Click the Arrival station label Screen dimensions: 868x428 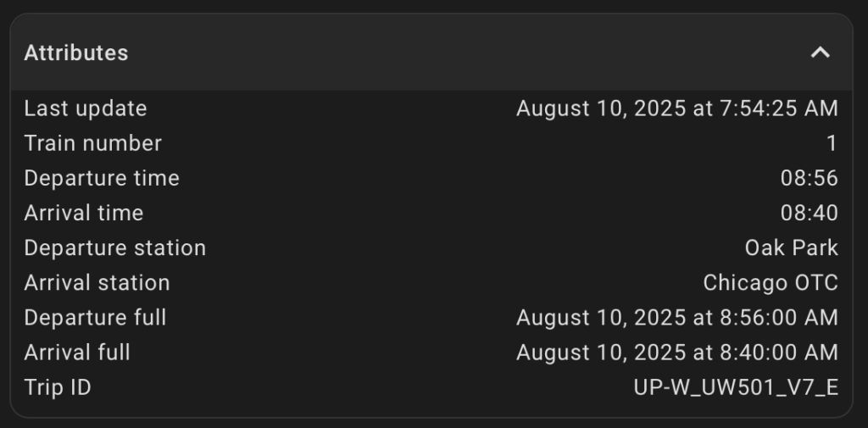[97, 283]
